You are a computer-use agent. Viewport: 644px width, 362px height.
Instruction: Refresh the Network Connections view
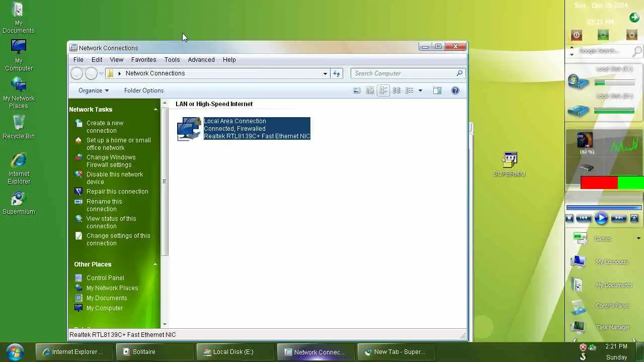point(337,73)
